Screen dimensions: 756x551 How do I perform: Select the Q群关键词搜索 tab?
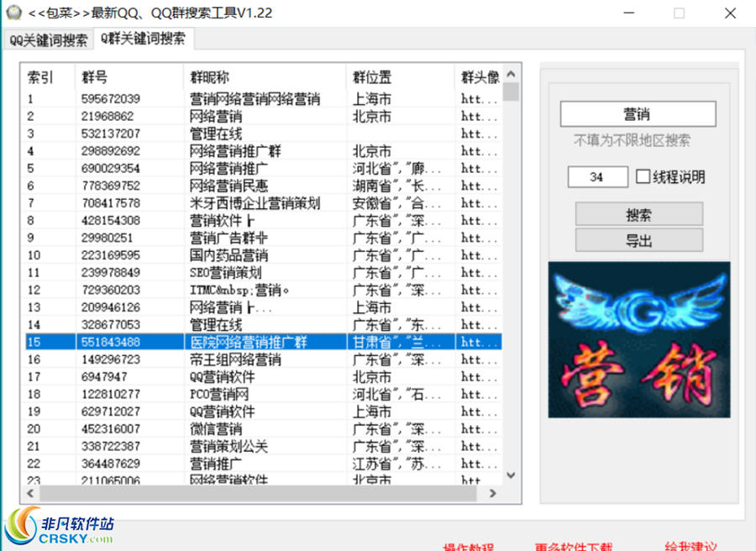click(x=143, y=39)
